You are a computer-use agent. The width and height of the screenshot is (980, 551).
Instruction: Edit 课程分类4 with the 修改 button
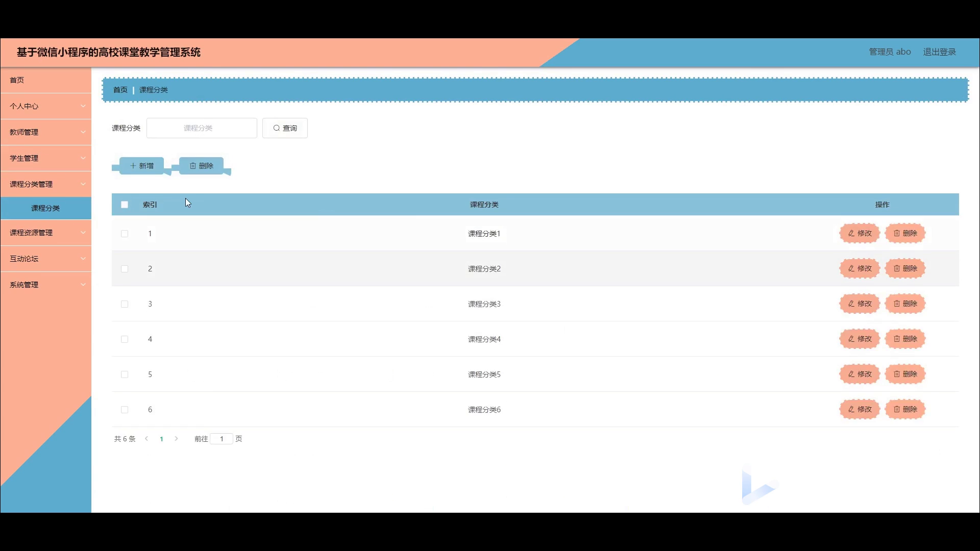tap(860, 339)
